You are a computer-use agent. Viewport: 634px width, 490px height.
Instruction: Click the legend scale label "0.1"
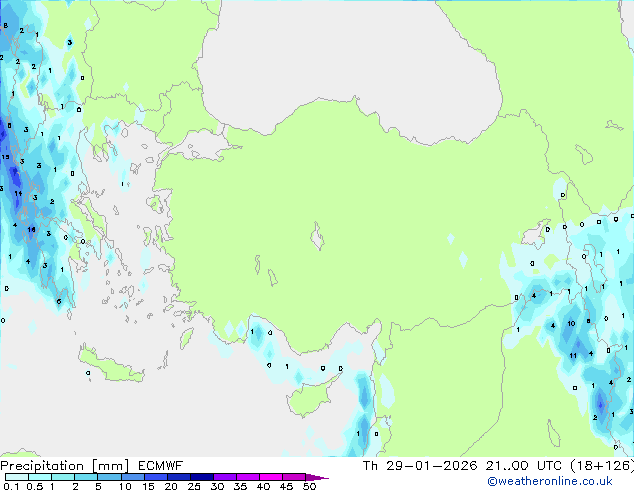click(x=11, y=486)
